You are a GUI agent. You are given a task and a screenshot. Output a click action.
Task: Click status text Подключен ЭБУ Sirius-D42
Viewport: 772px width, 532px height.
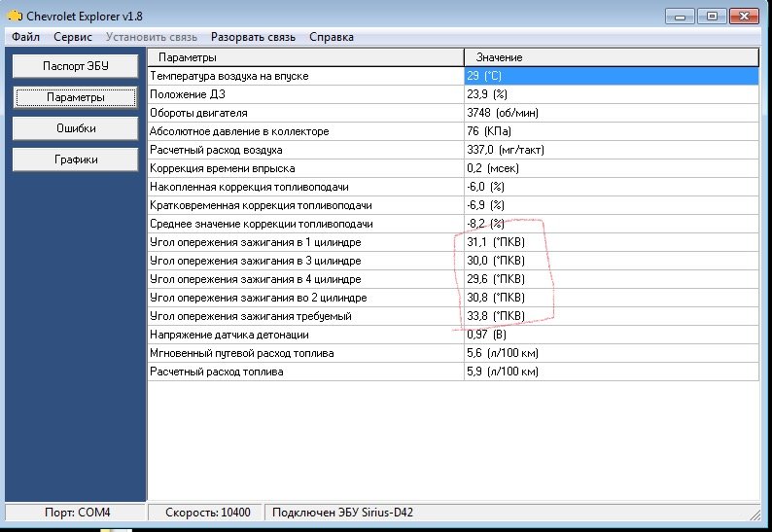(x=342, y=513)
